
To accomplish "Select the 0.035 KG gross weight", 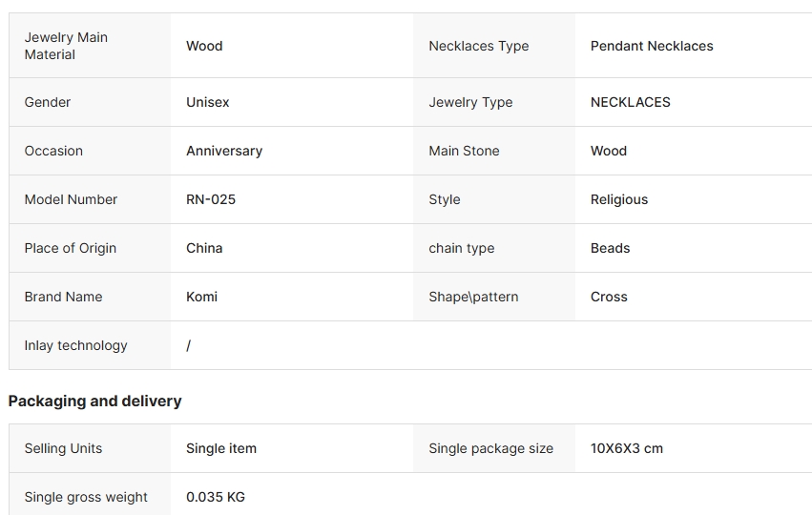I will click(x=216, y=498).
